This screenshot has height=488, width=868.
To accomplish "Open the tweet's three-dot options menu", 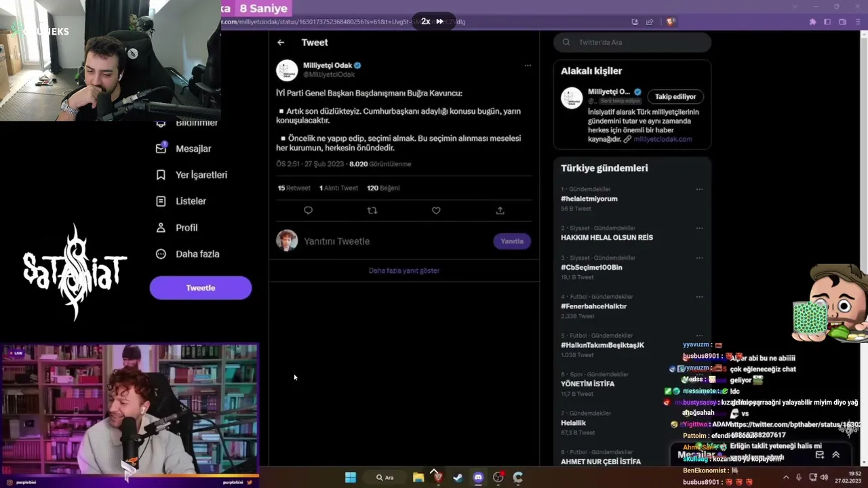I will click(528, 66).
